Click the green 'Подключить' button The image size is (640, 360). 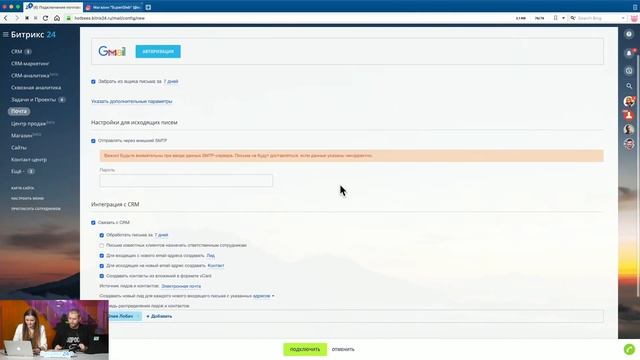point(305,349)
